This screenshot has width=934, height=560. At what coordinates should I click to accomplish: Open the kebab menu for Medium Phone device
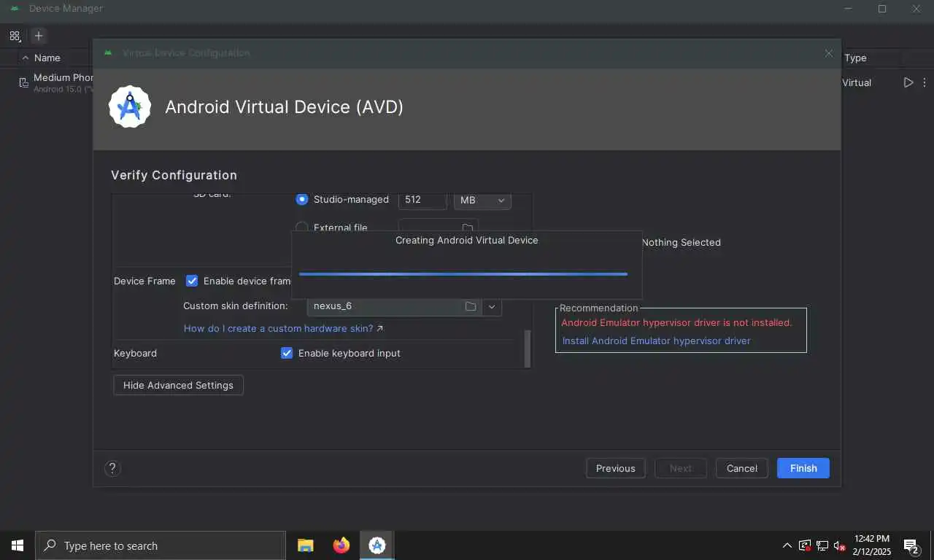pos(925,82)
